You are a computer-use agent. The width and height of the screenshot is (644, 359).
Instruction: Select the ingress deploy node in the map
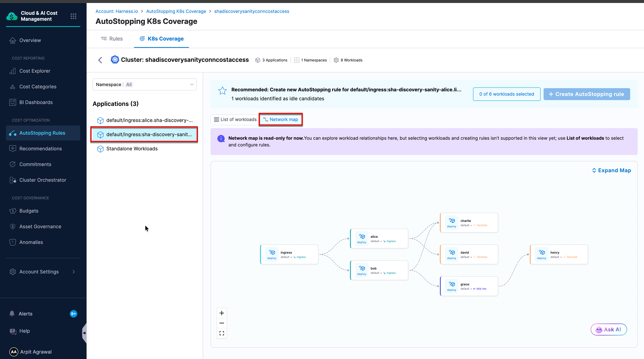point(289,254)
